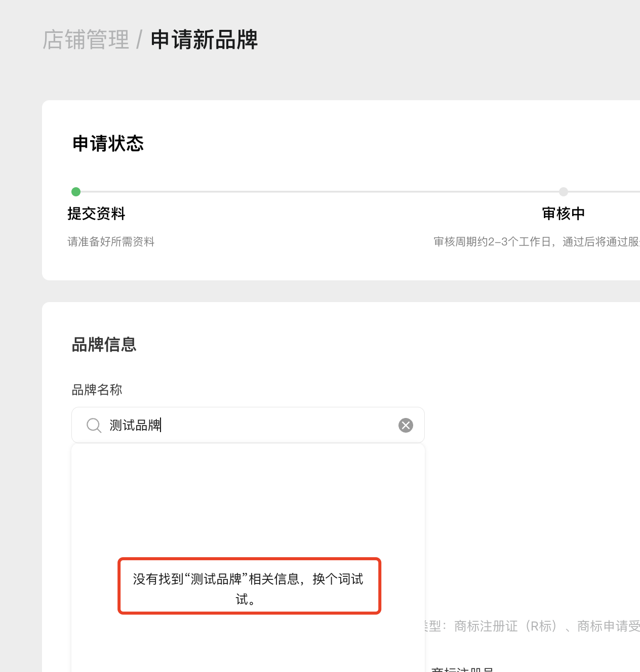
Task: Click the breadcrumb slash separator
Action: point(139,39)
